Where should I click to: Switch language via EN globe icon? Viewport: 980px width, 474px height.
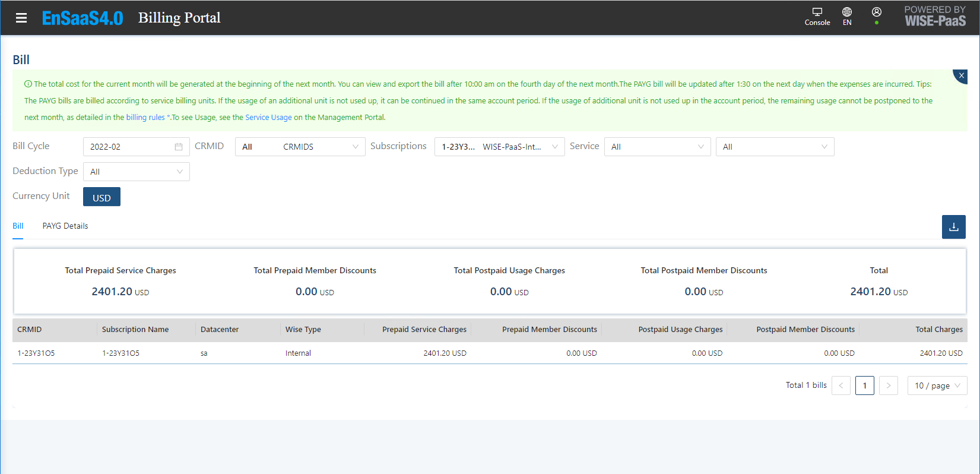click(847, 12)
